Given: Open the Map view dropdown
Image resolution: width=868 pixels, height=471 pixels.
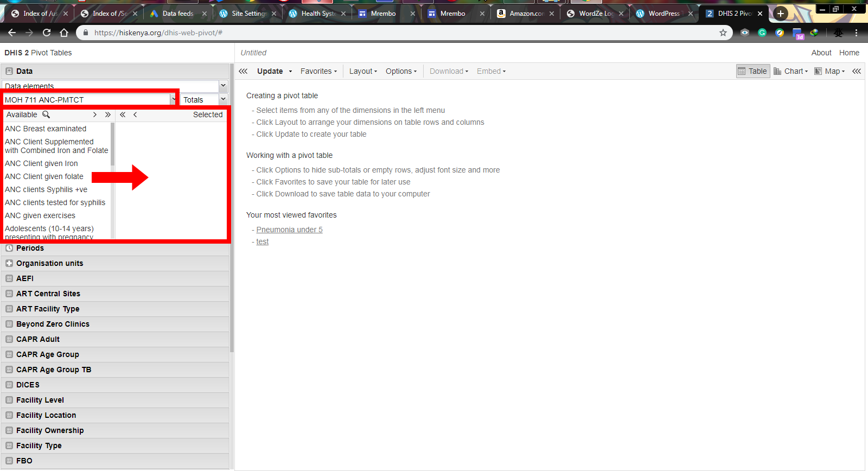Looking at the screenshot, I should pos(829,71).
